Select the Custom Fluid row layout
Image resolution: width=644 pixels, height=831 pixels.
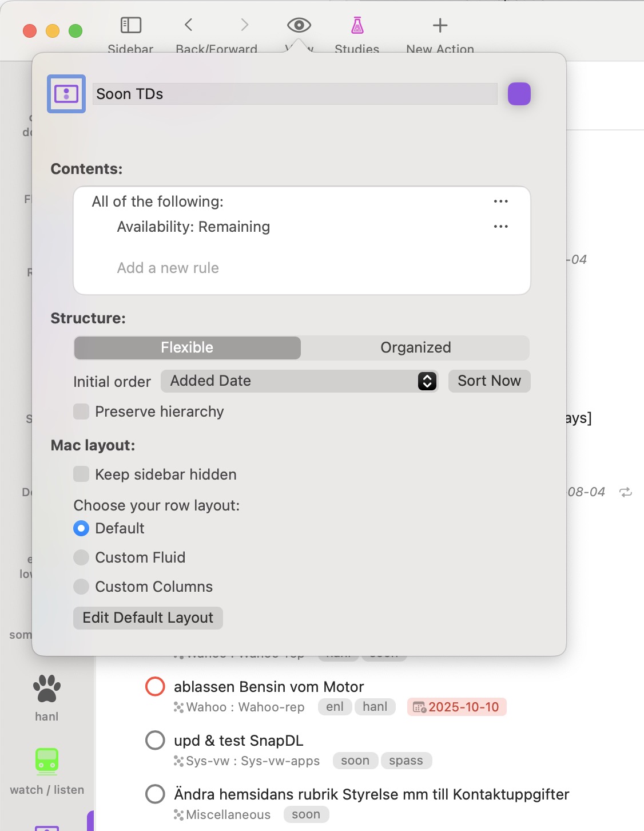tap(81, 557)
